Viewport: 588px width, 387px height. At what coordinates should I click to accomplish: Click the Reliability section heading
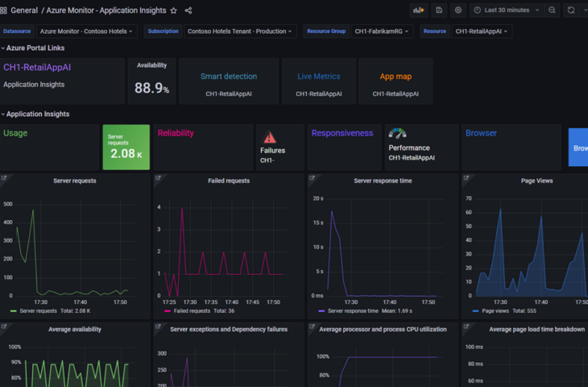(176, 133)
